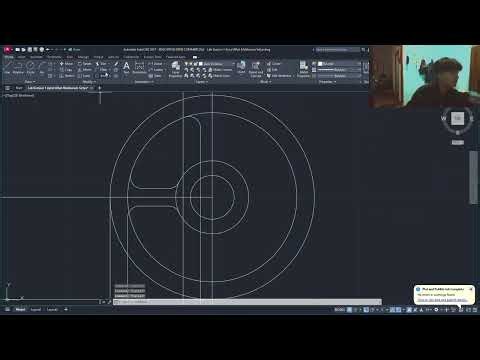This screenshot has height=360, width=480.
Task: Choose the Rotate command
Action: 85,63
